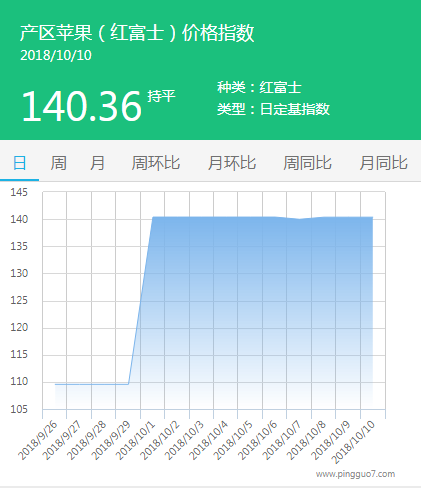This screenshot has height=488, width=421.
Task: Click x-axis date label 2018/10/4
Action: pyautogui.click(x=209, y=440)
